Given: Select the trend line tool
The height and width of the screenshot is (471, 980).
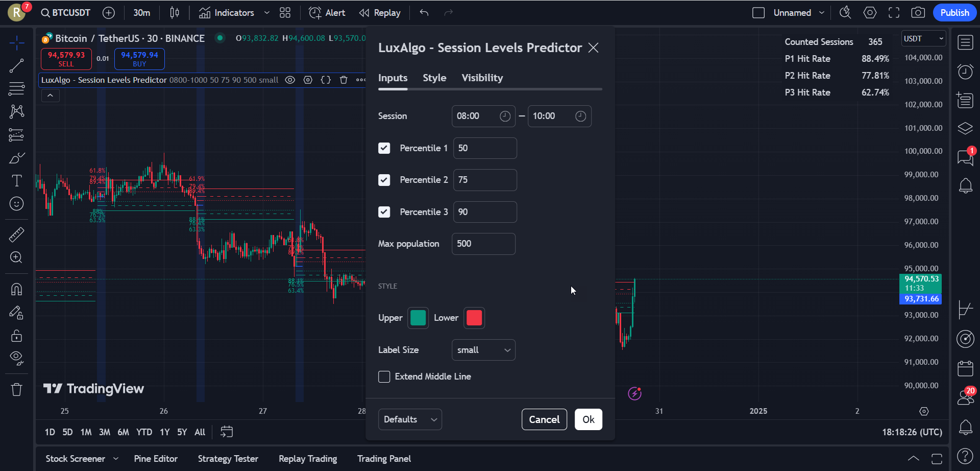Looking at the screenshot, I should (x=17, y=65).
